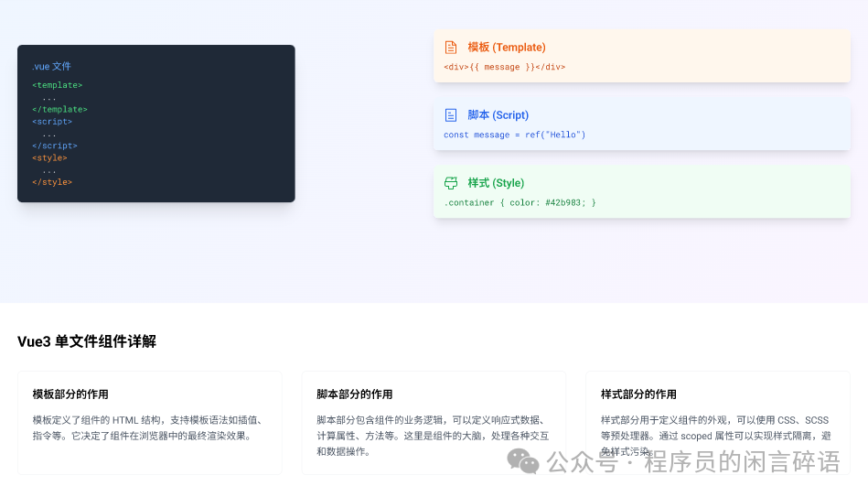Click the 脚本部分的作用 card title
868x497 pixels.
coord(354,394)
